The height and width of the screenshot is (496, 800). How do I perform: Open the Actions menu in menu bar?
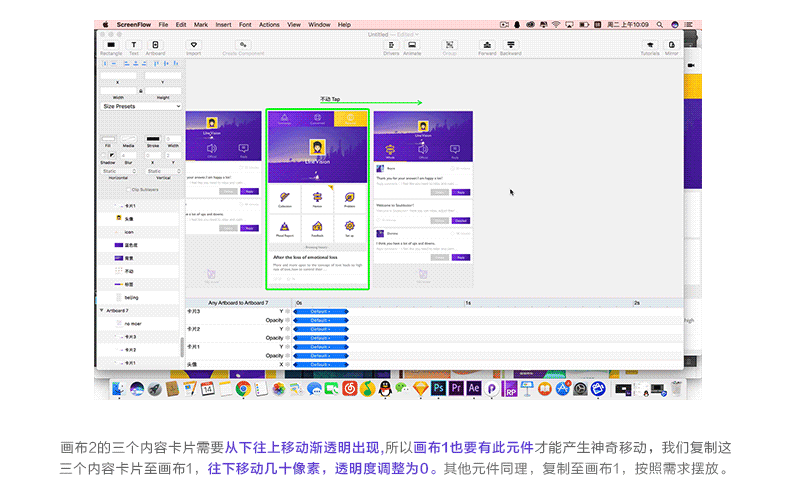tap(269, 23)
